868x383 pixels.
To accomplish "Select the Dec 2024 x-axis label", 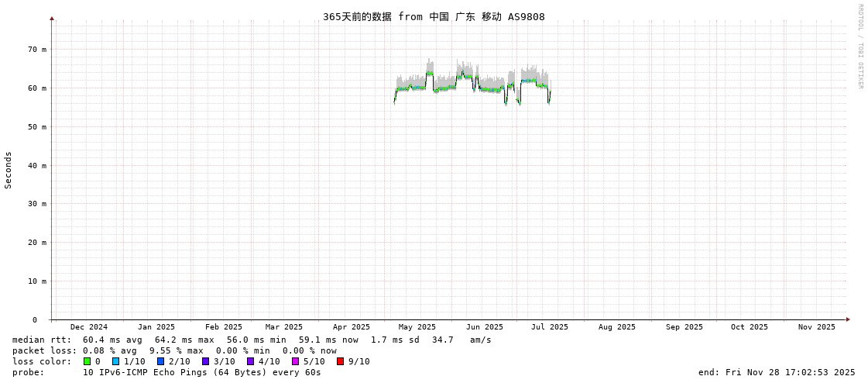I will click(x=89, y=327).
